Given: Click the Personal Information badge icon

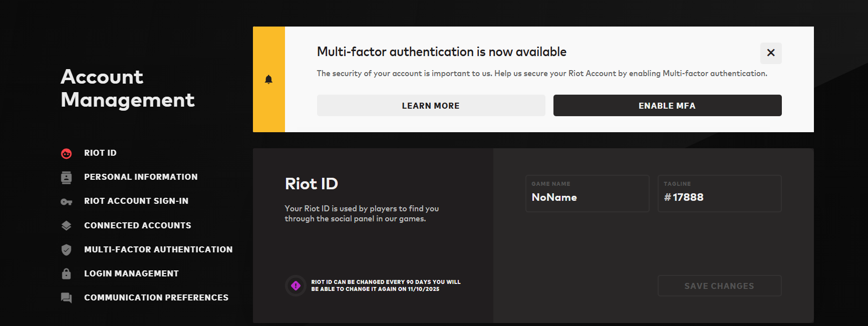Looking at the screenshot, I should pos(66,177).
